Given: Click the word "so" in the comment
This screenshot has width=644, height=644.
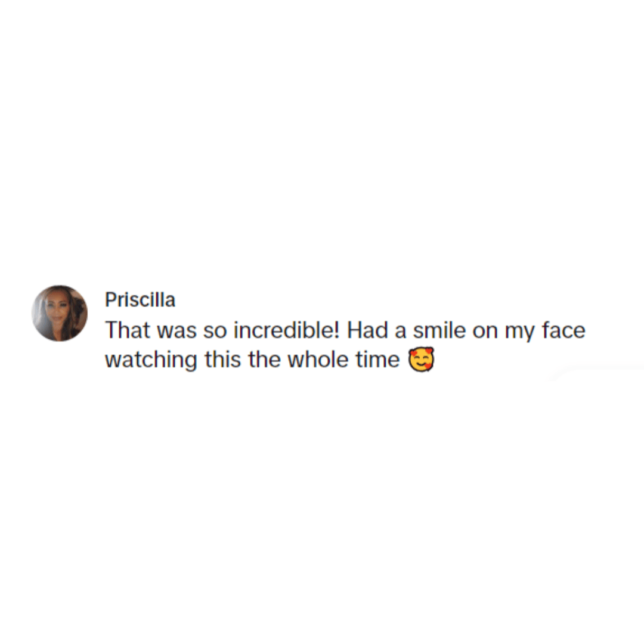Looking at the screenshot, I should pyautogui.click(x=215, y=331).
